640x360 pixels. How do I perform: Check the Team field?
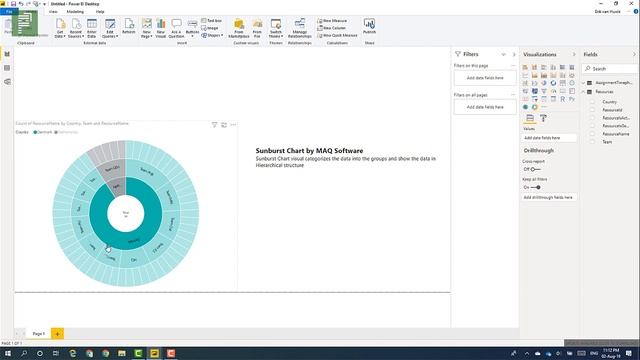coord(592,142)
